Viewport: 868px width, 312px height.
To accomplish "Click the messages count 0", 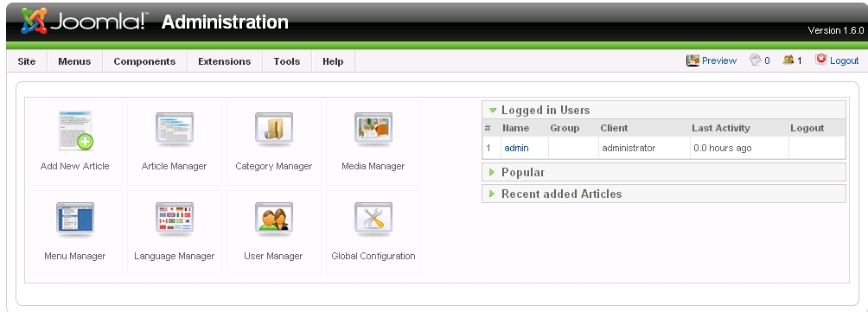I will coord(767,60).
